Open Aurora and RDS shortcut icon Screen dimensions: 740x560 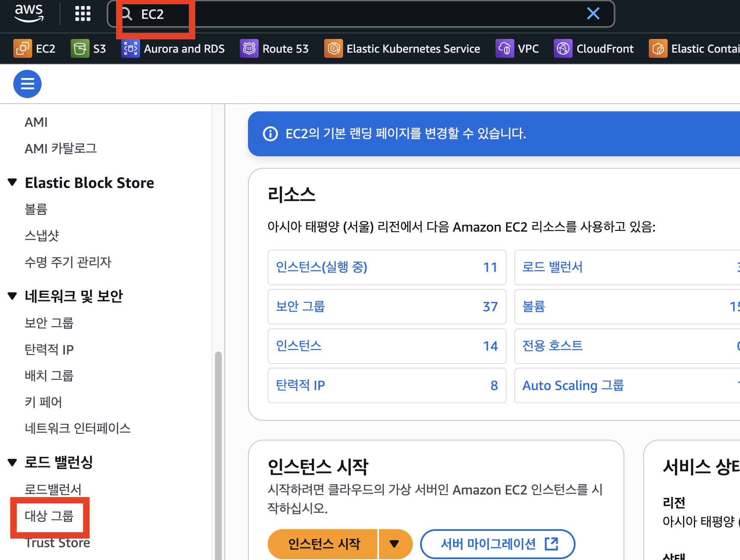pos(130,49)
